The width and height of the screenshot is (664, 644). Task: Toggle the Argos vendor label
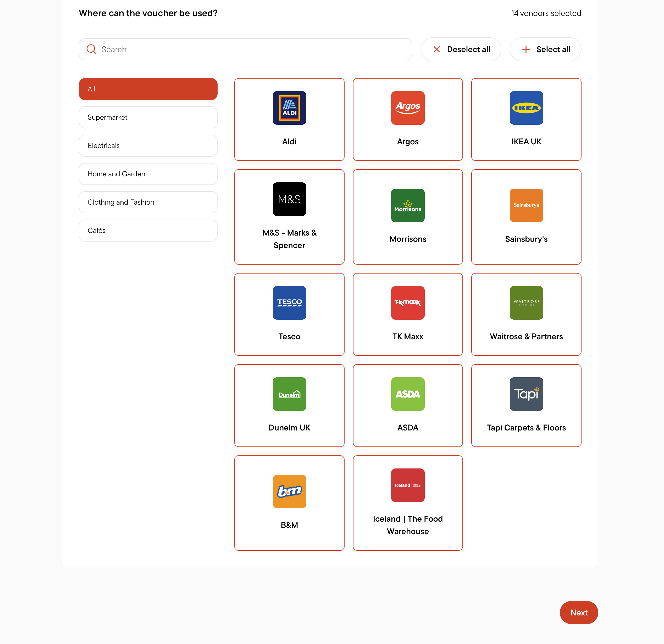tap(408, 142)
